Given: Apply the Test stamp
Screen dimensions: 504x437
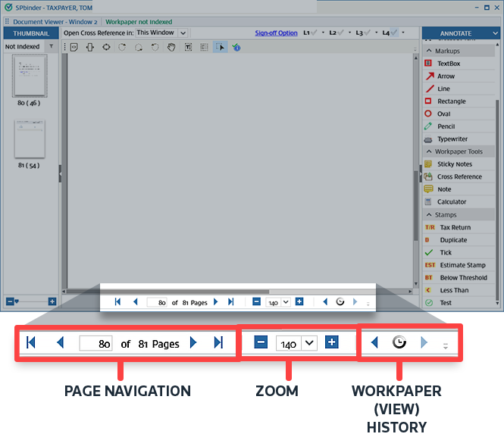Looking at the screenshot, I should [x=459, y=302].
